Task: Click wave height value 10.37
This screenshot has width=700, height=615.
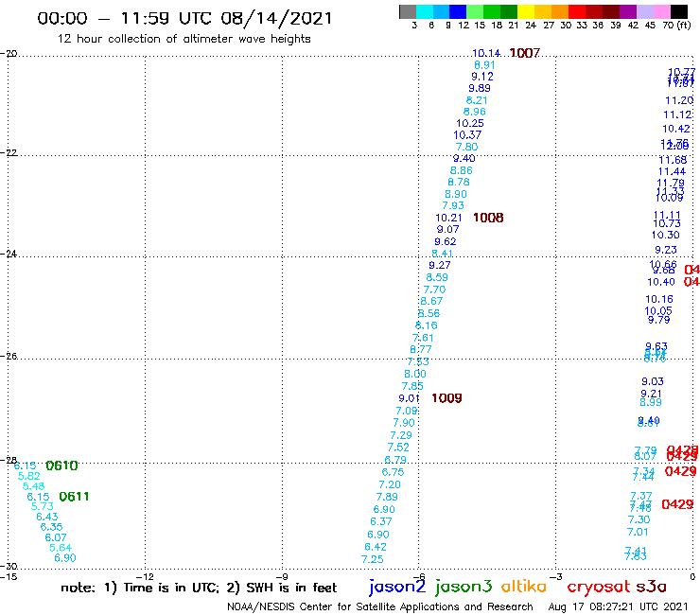Action: click(467, 135)
